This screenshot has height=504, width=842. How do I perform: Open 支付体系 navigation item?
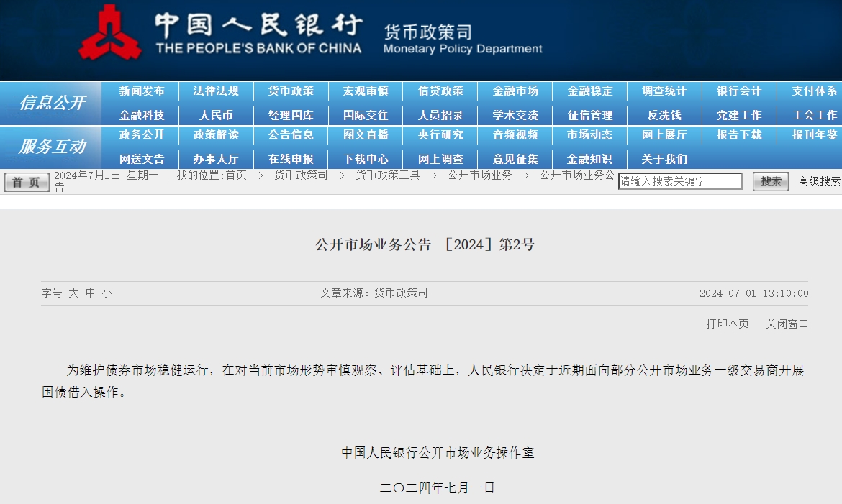pyautogui.click(x=815, y=91)
